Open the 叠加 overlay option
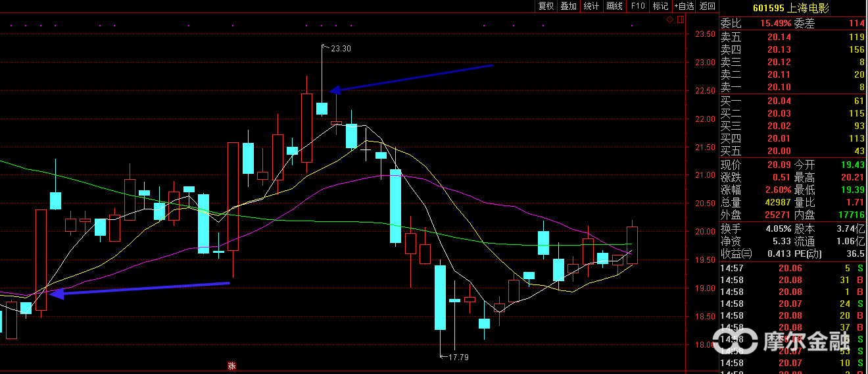The height and width of the screenshot is (374, 868). pos(568,6)
